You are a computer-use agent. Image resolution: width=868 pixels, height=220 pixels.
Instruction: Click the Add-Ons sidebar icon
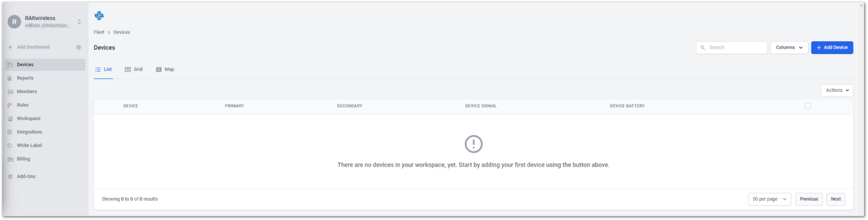10,177
